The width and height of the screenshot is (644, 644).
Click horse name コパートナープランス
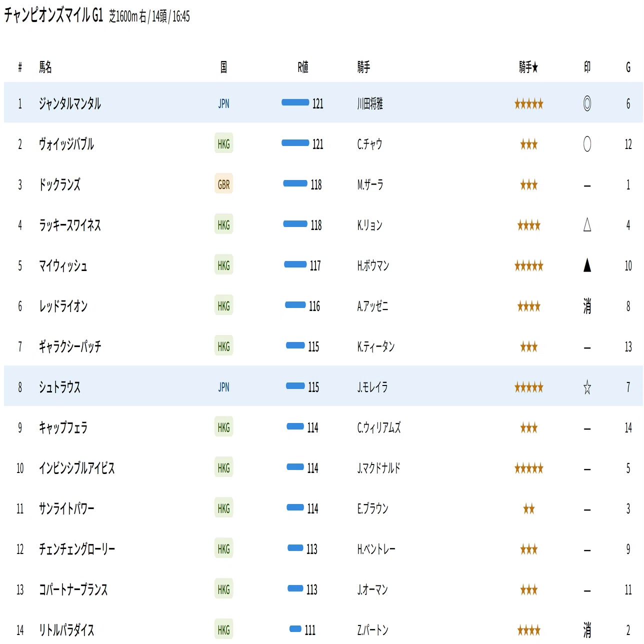[73, 589]
